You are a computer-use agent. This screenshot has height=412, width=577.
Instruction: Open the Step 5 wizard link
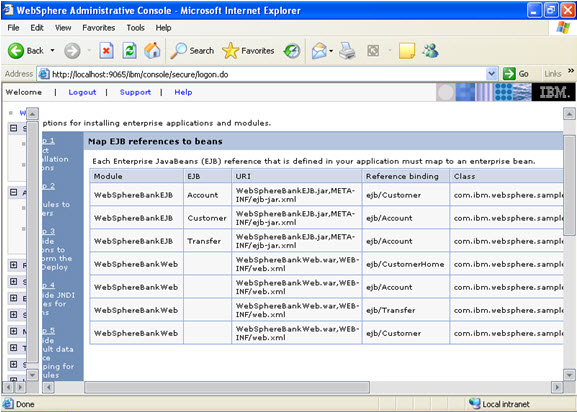click(49, 330)
